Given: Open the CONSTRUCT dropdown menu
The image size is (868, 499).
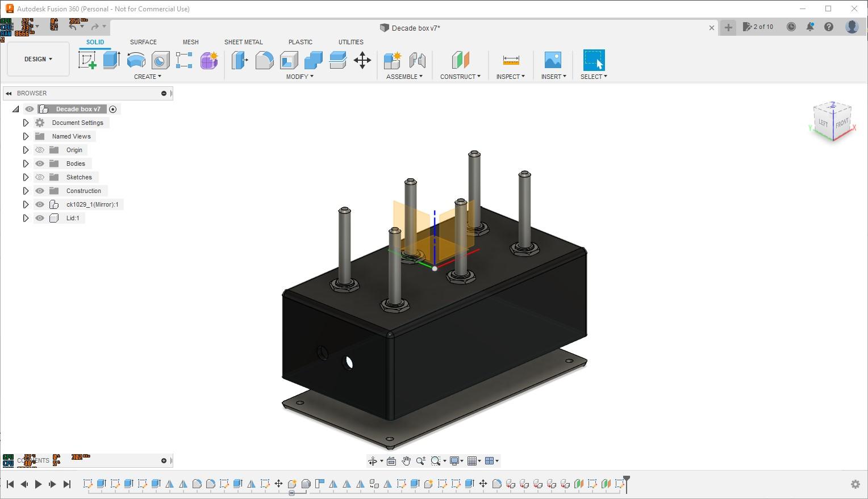Looking at the screenshot, I should (460, 77).
